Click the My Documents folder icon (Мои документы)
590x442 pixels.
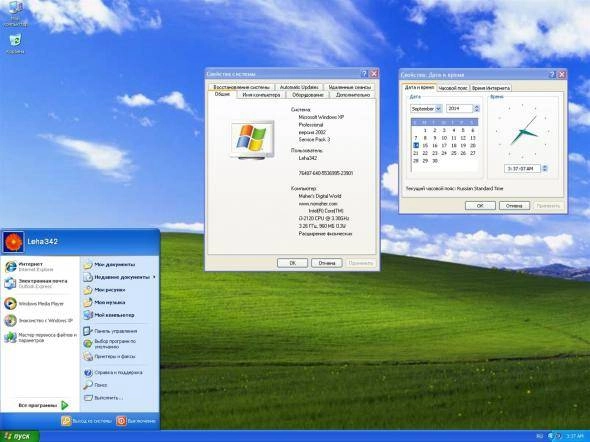coord(88,265)
